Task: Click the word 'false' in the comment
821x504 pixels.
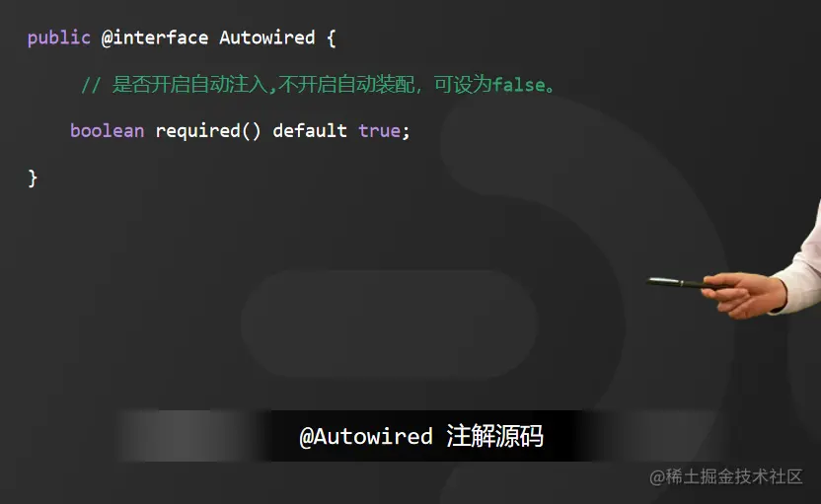Action: 519,84
